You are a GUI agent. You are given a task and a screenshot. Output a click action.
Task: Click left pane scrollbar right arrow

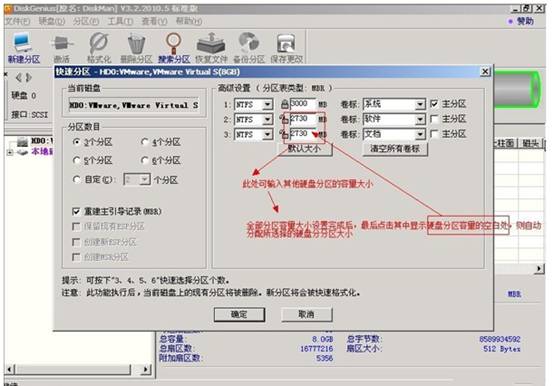pos(146,369)
